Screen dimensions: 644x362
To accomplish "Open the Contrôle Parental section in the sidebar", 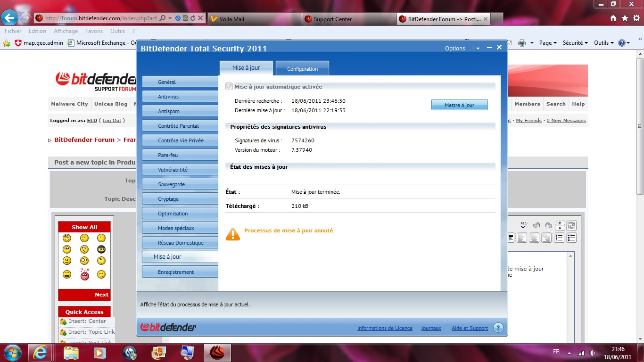I will point(180,126).
